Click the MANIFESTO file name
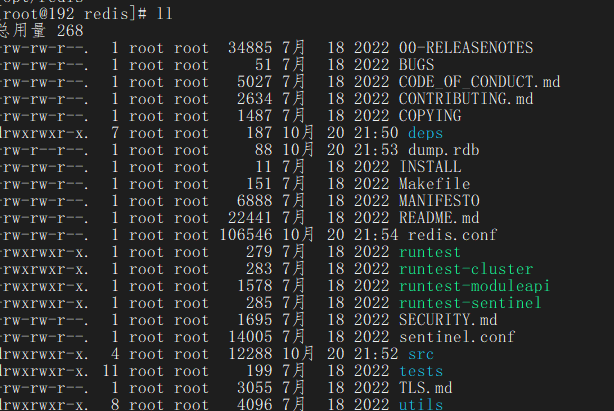The height and width of the screenshot is (411, 614). 439,201
